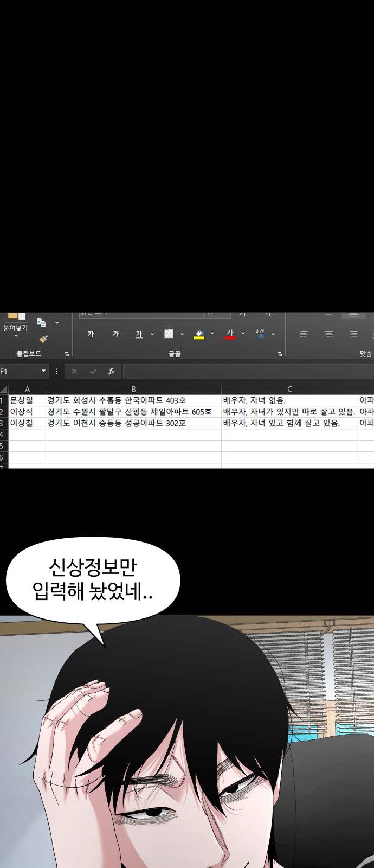Click the formula bar input field
Image resolution: width=374 pixels, height=868 pixels.
[248, 372]
